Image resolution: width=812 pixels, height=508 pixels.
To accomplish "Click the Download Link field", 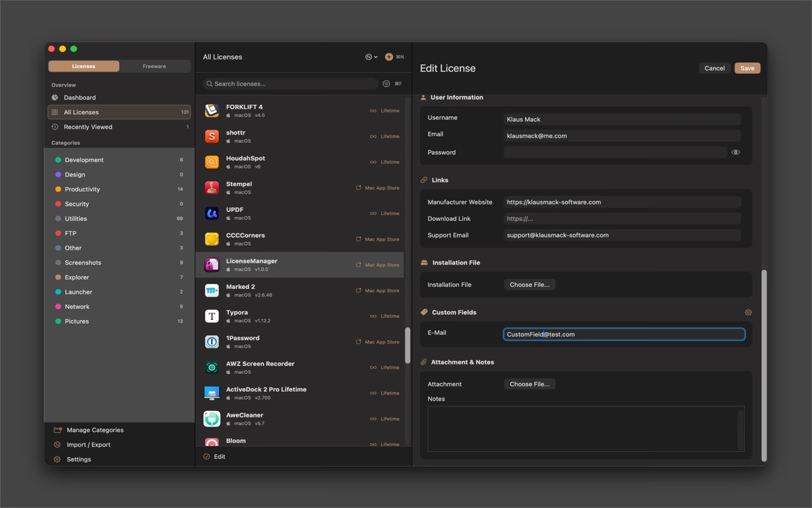I will click(x=622, y=218).
